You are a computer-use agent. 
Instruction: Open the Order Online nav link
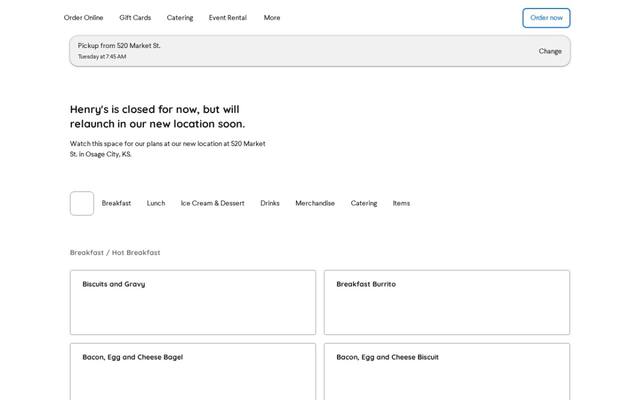click(x=83, y=18)
